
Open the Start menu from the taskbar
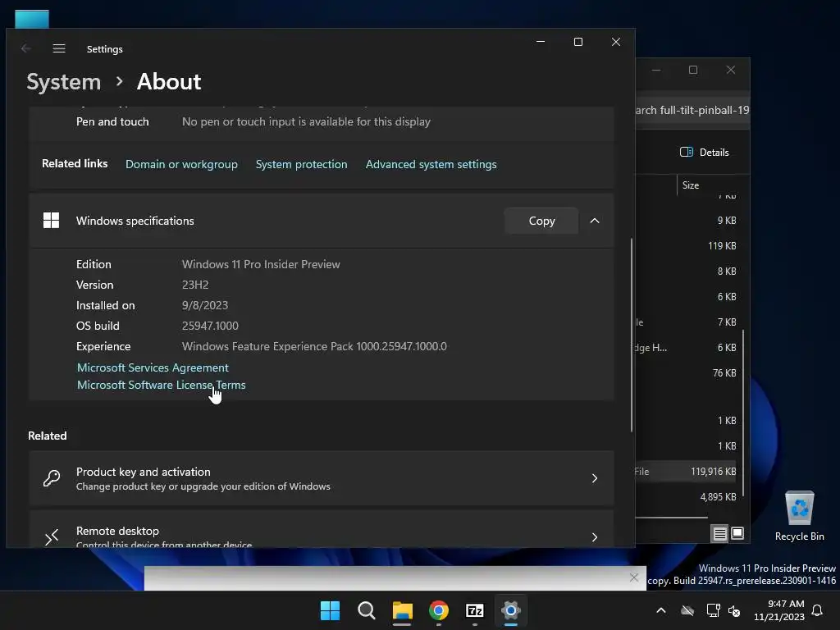point(330,610)
